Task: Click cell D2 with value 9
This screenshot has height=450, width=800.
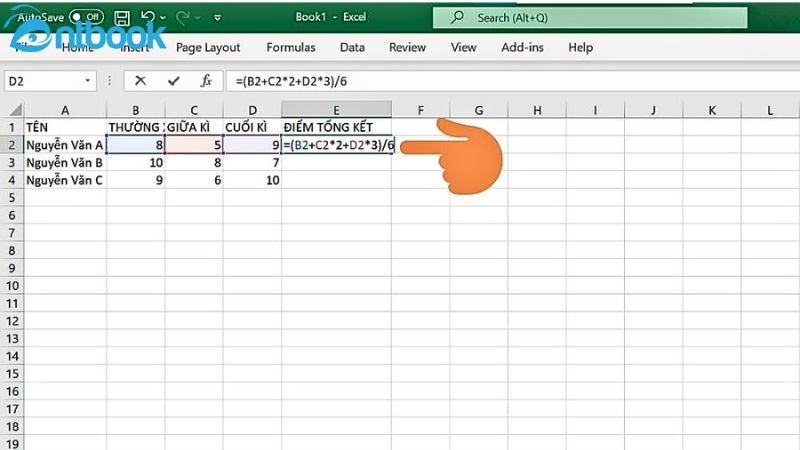Action: point(252,145)
